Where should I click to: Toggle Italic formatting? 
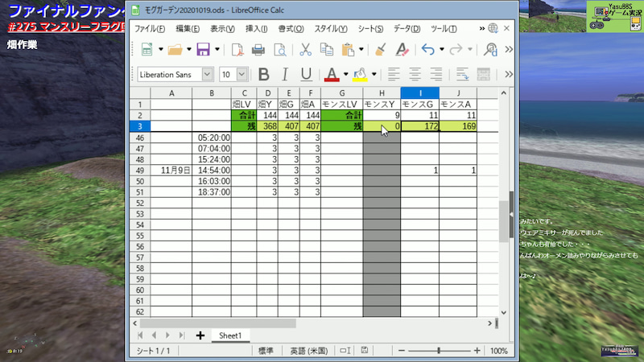point(285,74)
